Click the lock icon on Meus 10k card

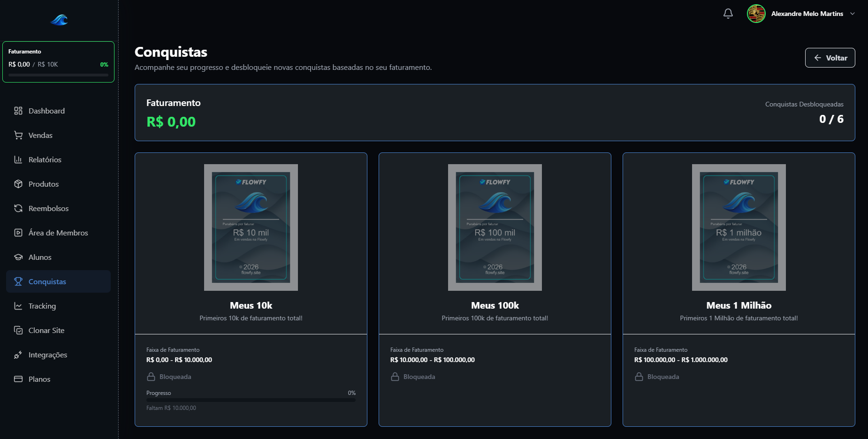tap(151, 377)
